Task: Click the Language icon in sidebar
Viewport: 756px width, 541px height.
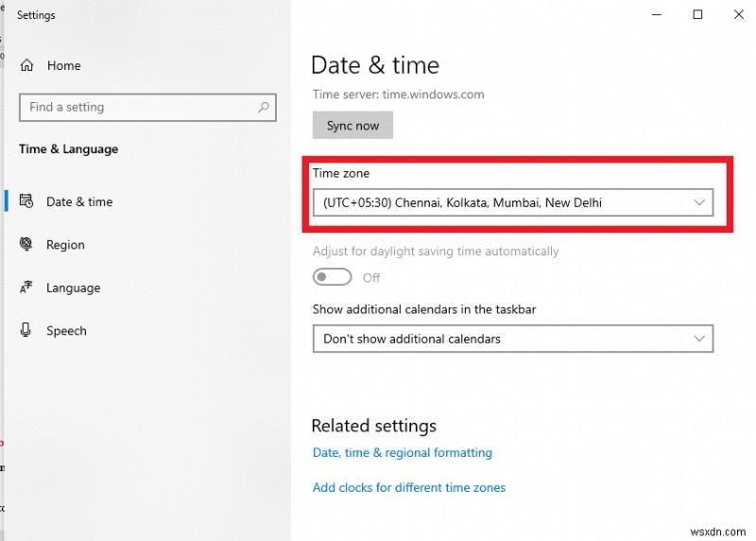Action: 26,288
